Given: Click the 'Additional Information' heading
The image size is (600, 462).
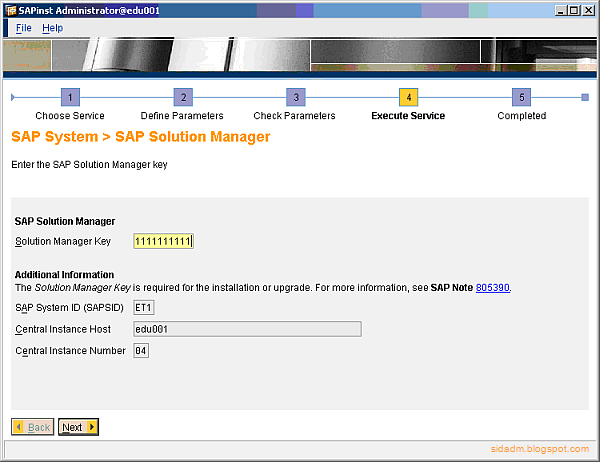Looking at the screenshot, I should [x=64, y=274].
